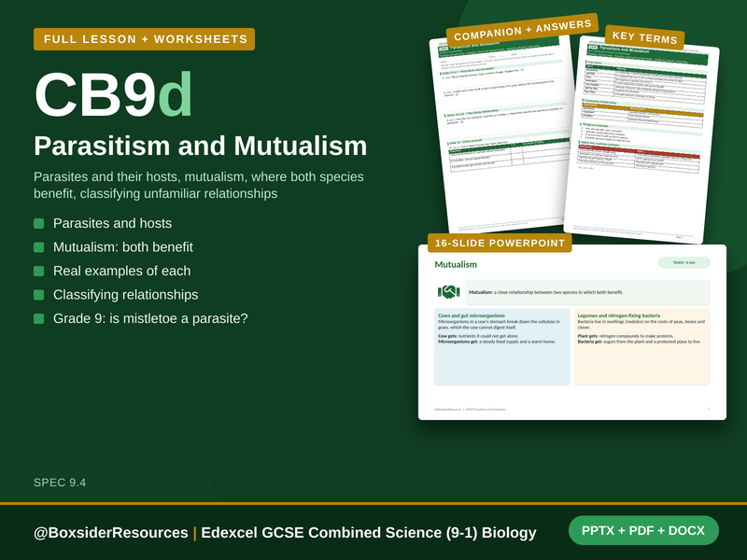Image resolution: width=747 pixels, height=560 pixels.
Task: Click the green bullet beside Mutualism: both benefit
Action: pyautogui.click(x=39, y=247)
